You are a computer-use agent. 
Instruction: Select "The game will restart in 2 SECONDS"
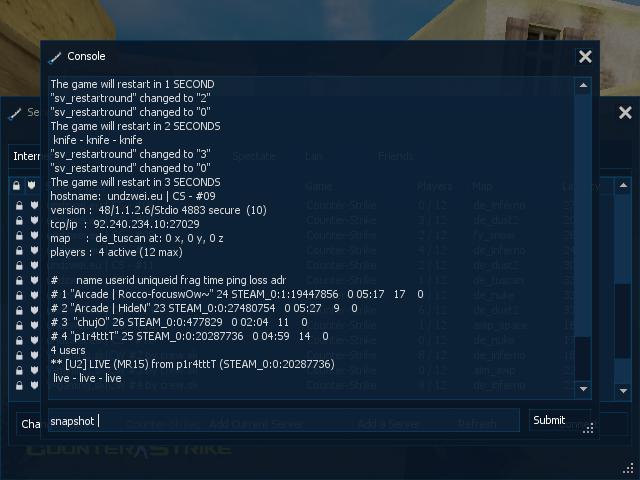136,127
